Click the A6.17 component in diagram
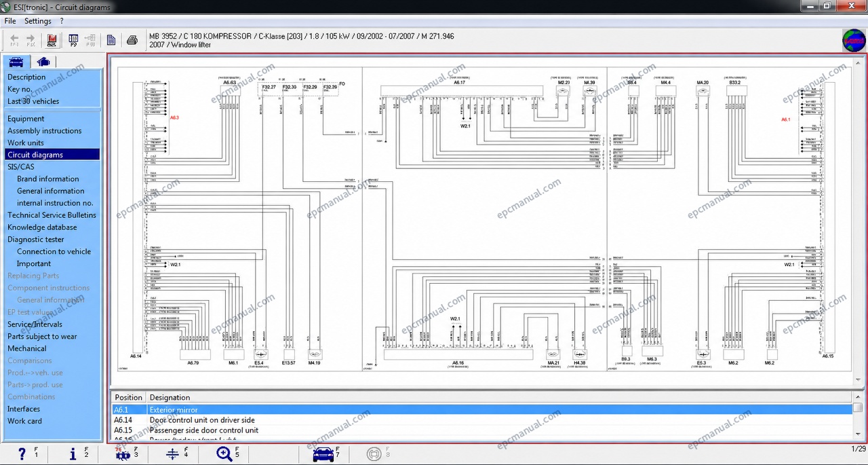 coord(461,90)
